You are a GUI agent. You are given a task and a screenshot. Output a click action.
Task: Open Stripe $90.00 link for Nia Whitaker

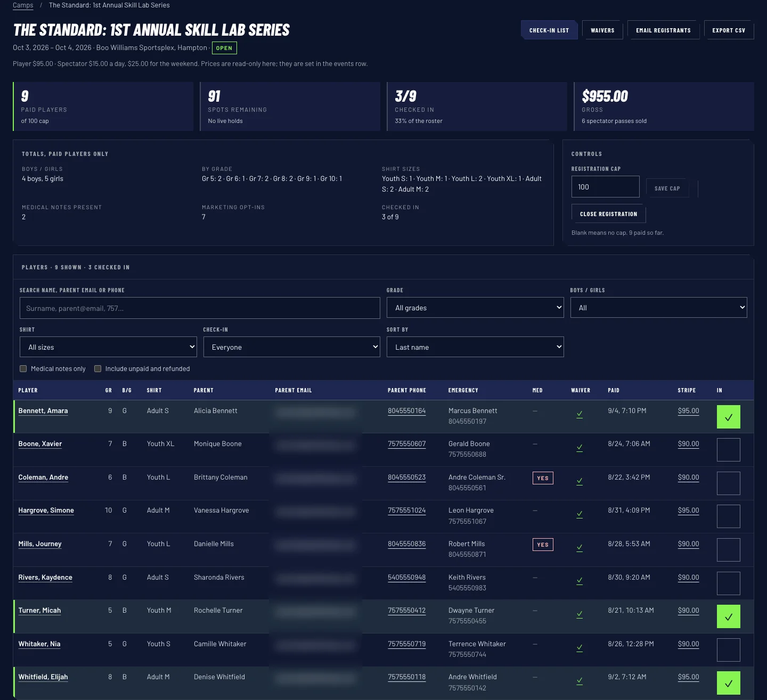(688, 644)
